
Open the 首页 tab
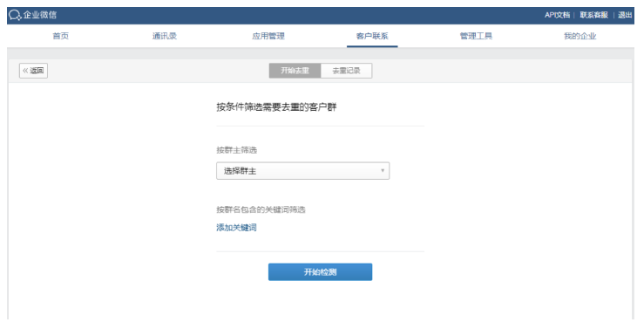[61, 36]
